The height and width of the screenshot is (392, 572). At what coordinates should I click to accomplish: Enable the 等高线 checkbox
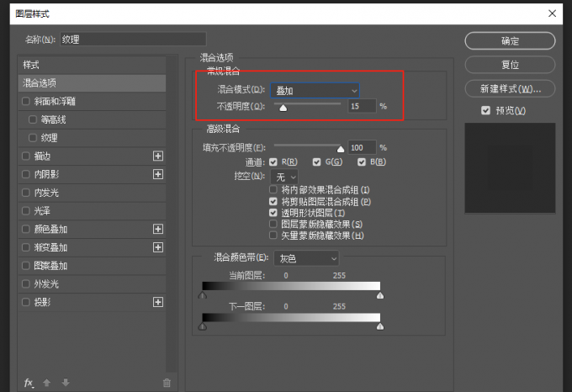33,119
